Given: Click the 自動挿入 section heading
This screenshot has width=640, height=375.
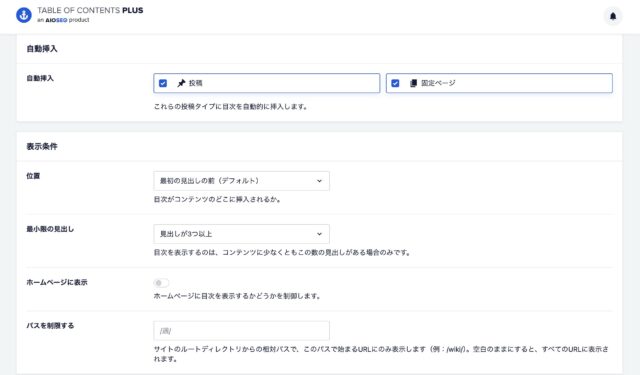Looking at the screenshot, I should (42, 49).
